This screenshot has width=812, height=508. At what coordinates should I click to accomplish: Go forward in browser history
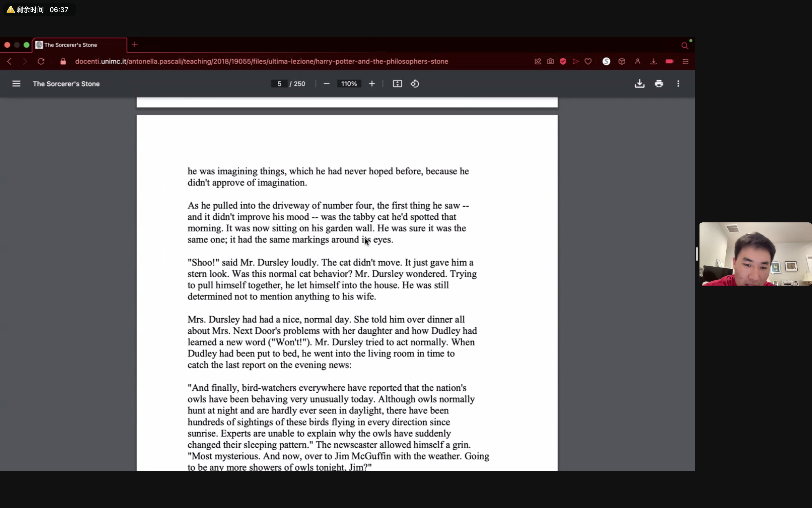(x=25, y=62)
